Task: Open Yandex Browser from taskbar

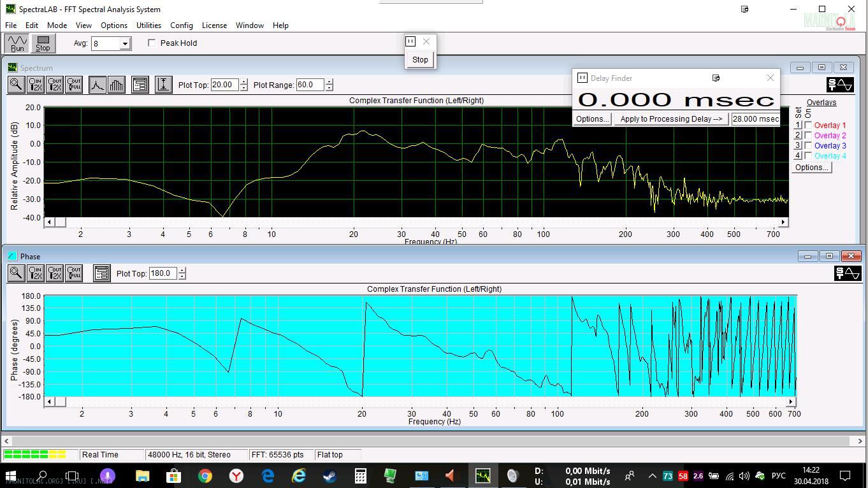Action: click(236, 476)
